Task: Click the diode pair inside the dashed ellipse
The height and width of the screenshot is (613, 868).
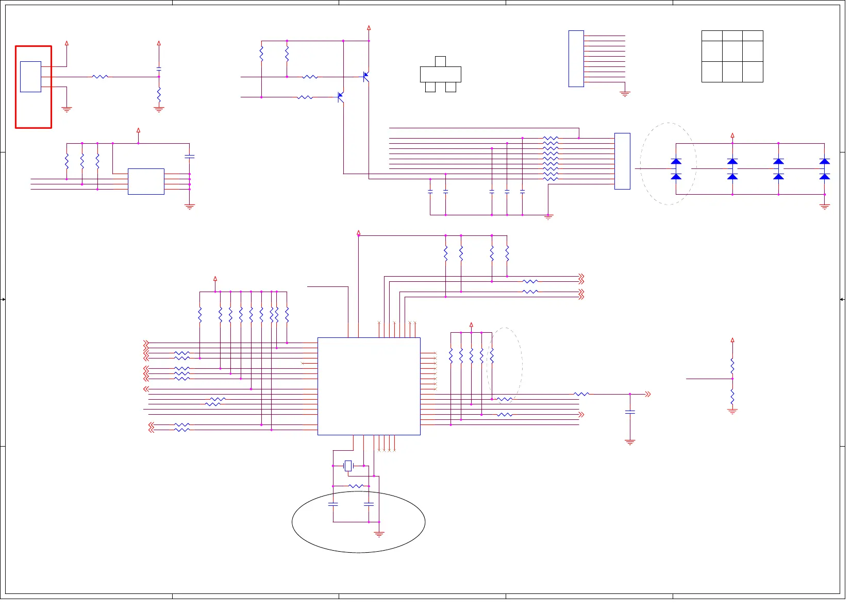Action: (676, 169)
